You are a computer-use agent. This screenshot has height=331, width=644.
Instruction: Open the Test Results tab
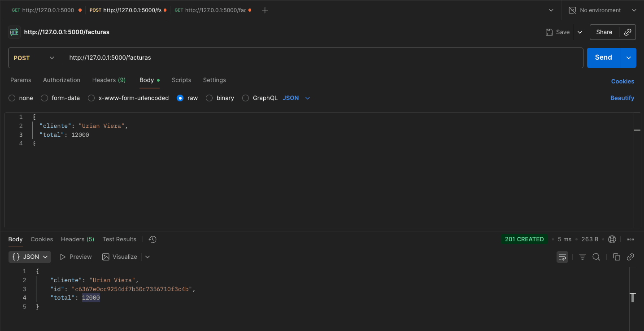[119, 239]
